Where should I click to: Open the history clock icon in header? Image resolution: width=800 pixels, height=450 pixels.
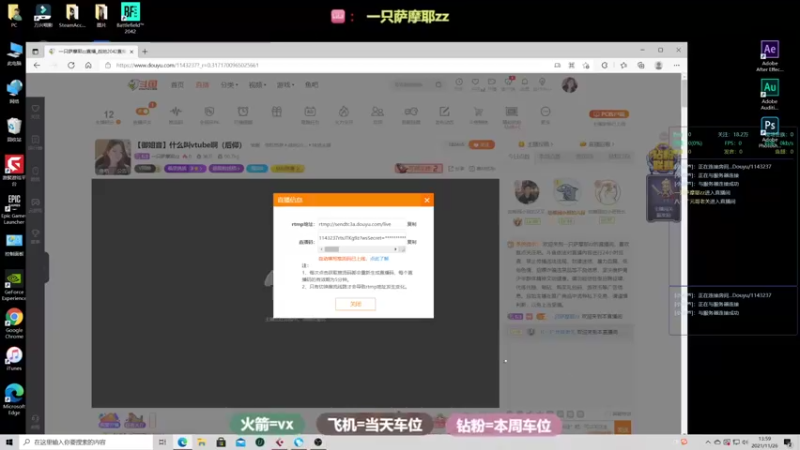[x=459, y=84]
